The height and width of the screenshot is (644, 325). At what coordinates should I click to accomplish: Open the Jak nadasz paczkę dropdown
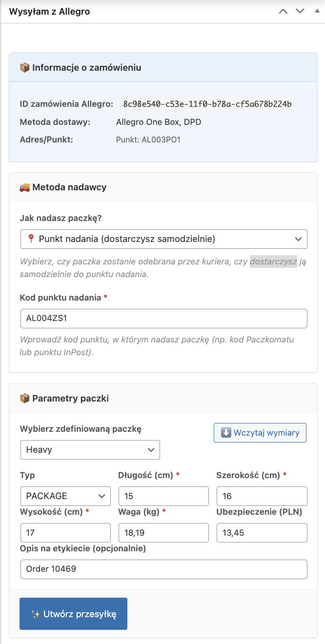(163, 239)
